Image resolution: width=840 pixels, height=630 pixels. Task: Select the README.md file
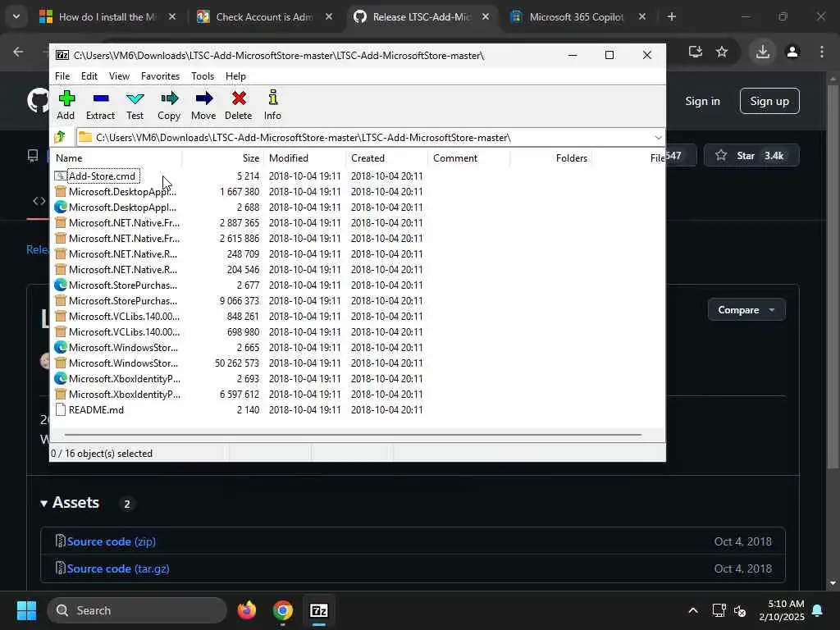[96, 410]
